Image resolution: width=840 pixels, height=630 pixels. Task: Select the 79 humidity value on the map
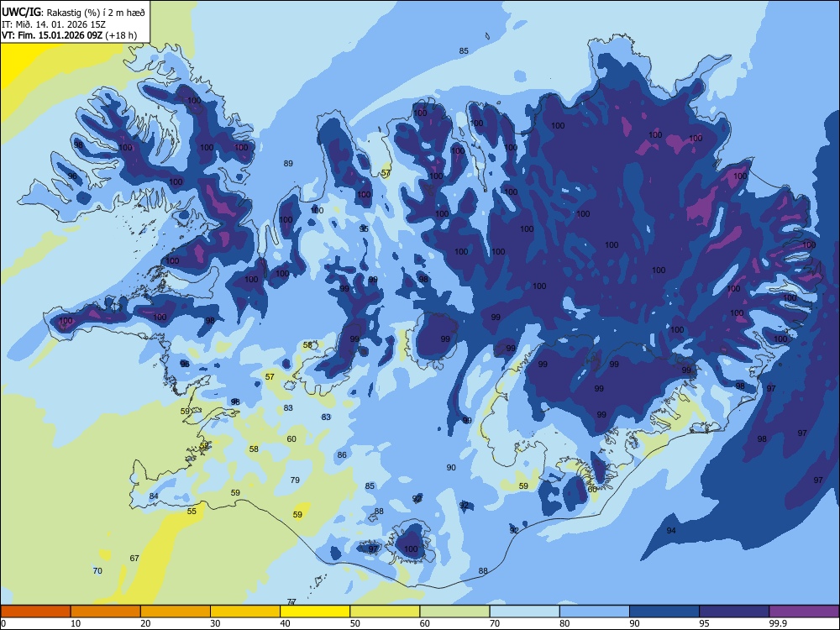[x=295, y=480]
